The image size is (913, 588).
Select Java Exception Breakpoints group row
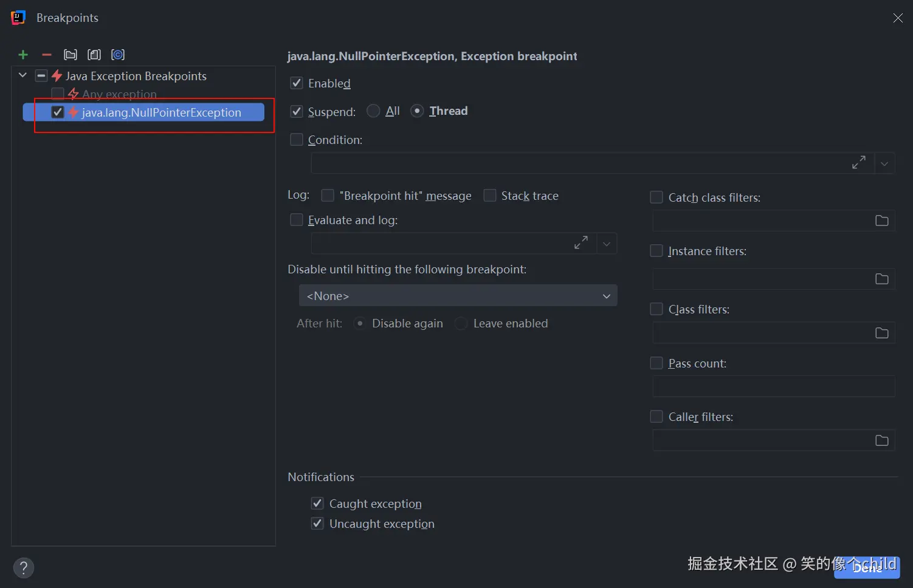pos(143,76)
